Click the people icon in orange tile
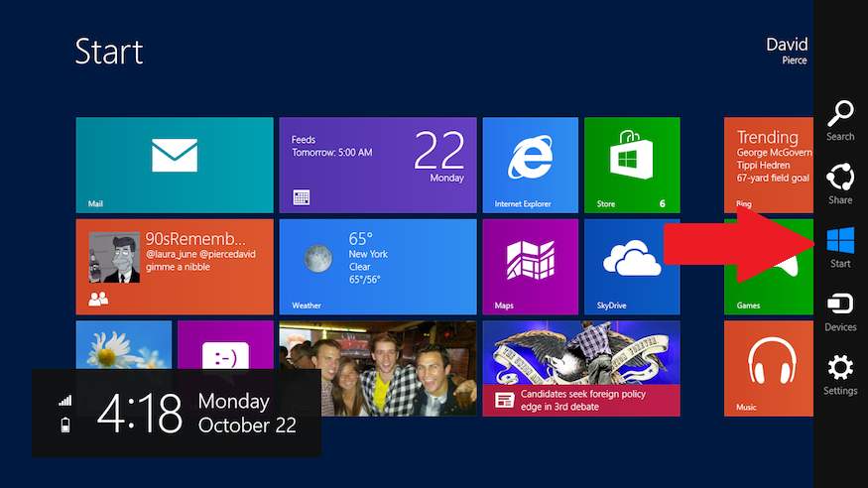 point(98,299)
